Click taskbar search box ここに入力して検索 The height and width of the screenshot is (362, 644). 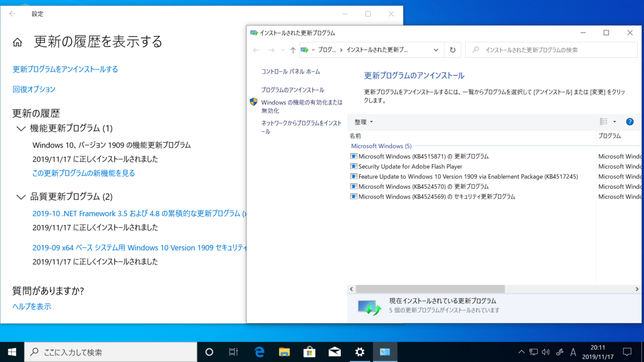(x=111, y=352)
